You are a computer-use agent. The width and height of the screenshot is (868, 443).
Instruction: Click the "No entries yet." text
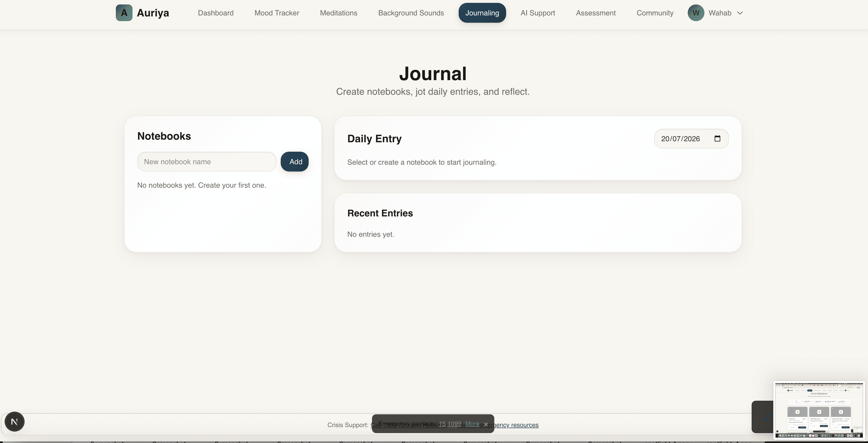click(371, 234)
